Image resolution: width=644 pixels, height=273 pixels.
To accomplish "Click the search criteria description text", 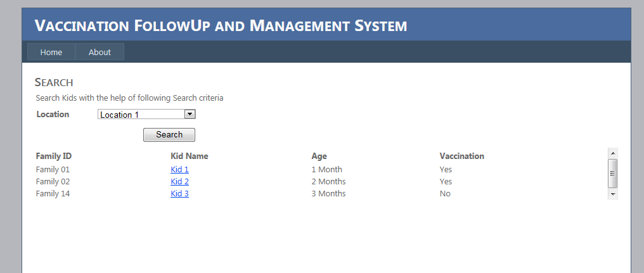I will (x=129, y=98).
